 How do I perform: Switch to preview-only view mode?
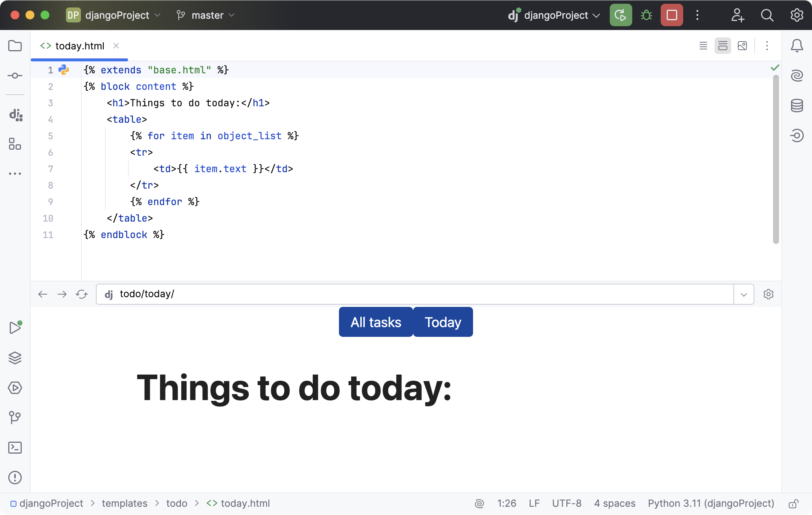click(742, 46)
